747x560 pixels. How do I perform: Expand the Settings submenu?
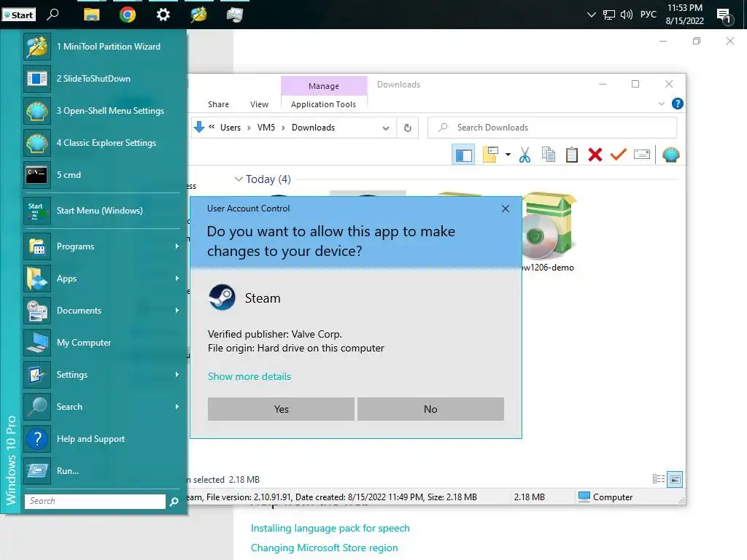[102, 375]
